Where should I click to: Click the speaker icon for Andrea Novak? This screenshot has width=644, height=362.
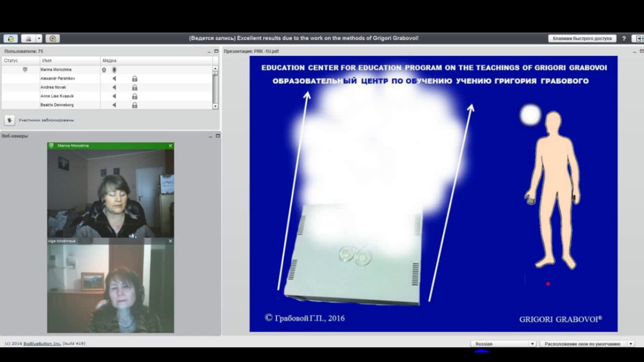point(114,87)
